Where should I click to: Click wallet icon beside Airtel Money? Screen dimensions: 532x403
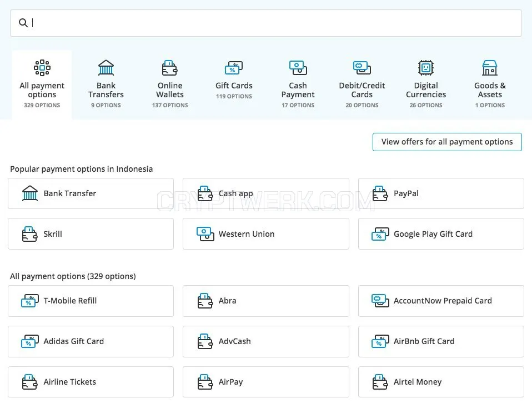click(x=380, y=382)
